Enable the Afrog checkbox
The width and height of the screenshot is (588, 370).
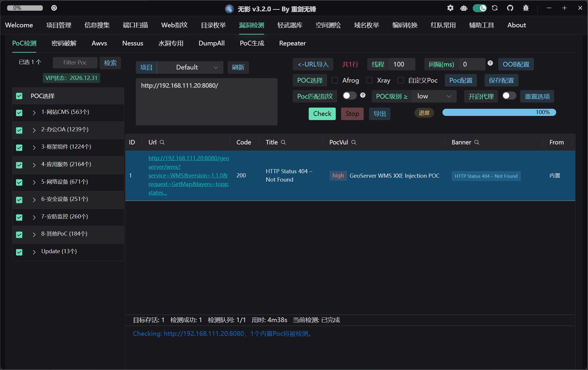click(335, 80)
